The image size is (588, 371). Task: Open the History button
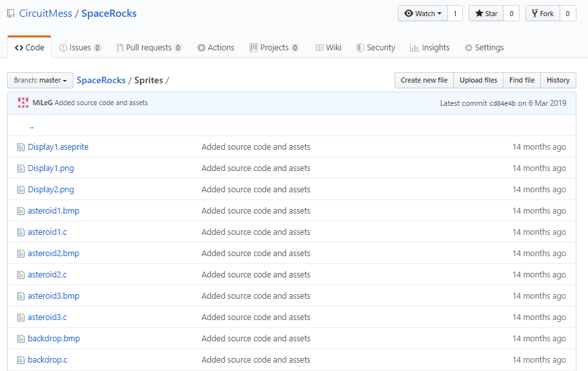558,80
